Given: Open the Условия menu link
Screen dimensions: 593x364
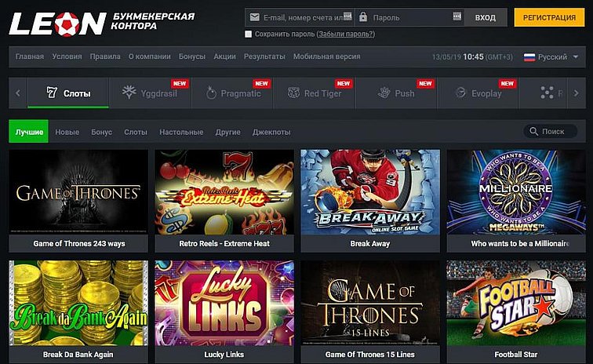Looking at the screenshot, I should [x=67, y=56].
